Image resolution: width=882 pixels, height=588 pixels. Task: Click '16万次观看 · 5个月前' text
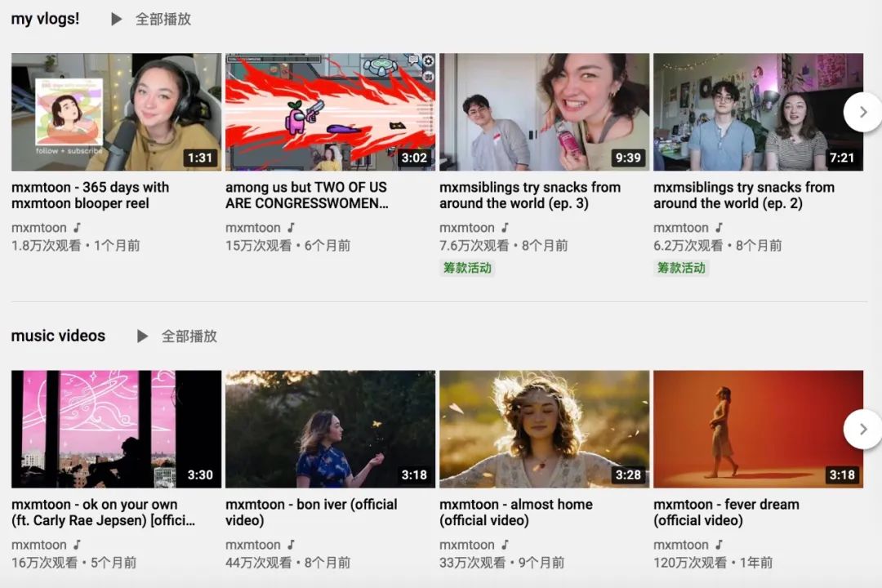coord(74,562)
